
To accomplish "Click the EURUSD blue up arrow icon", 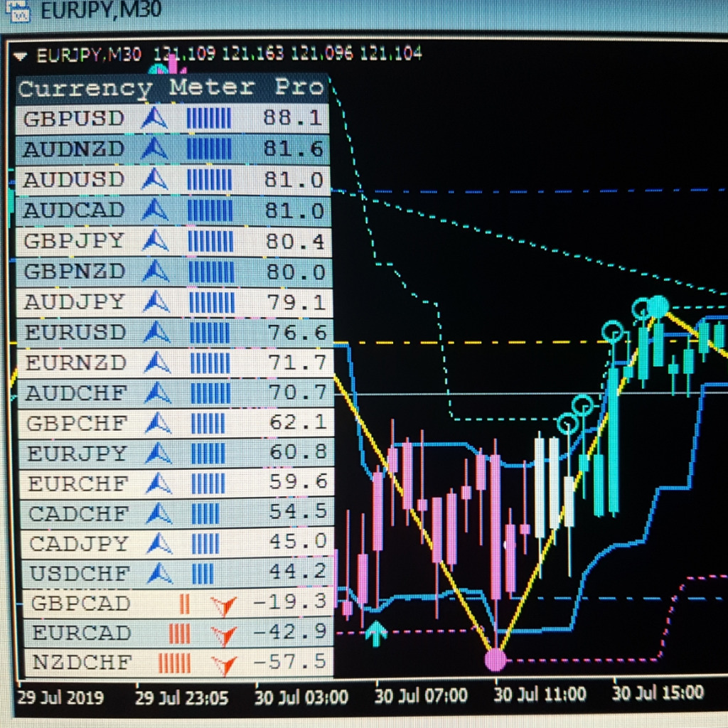I will click(156, 332).
